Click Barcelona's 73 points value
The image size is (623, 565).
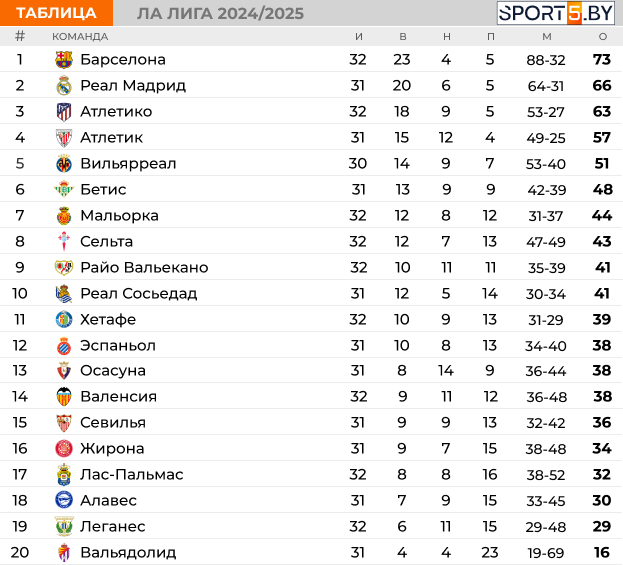602,60
